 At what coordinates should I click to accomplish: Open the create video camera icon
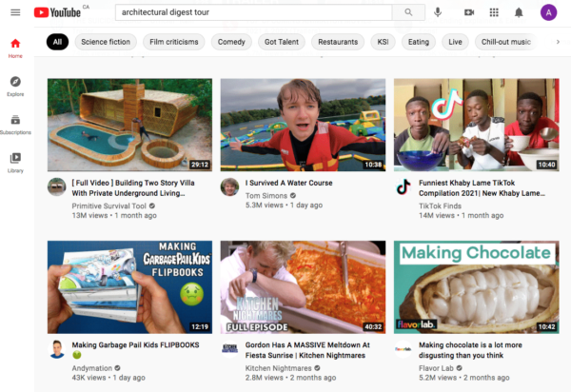click(469, 12)
